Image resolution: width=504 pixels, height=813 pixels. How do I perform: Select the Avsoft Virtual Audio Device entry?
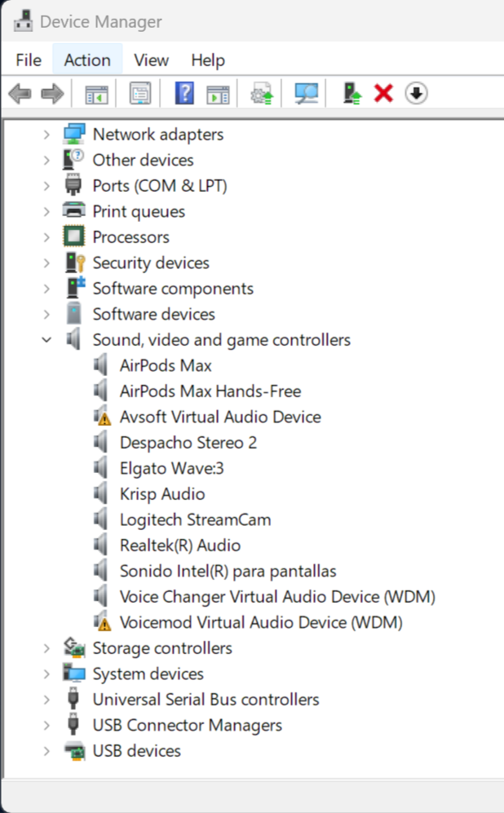point(220,417)
